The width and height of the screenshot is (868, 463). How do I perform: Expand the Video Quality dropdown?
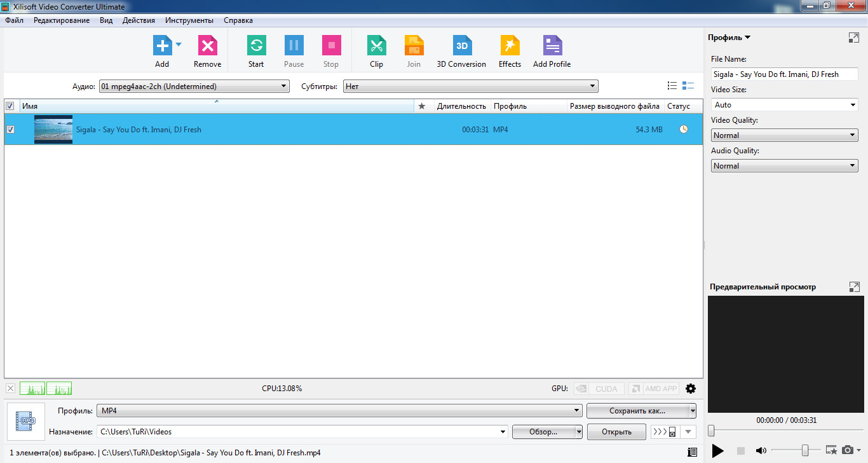click(784, 135)
